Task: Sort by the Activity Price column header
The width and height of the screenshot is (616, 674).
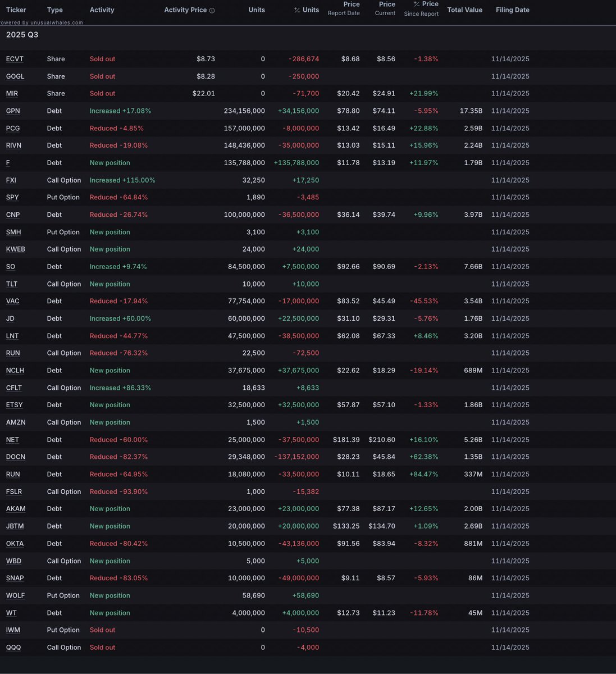Action: click(x=185, y=10)
